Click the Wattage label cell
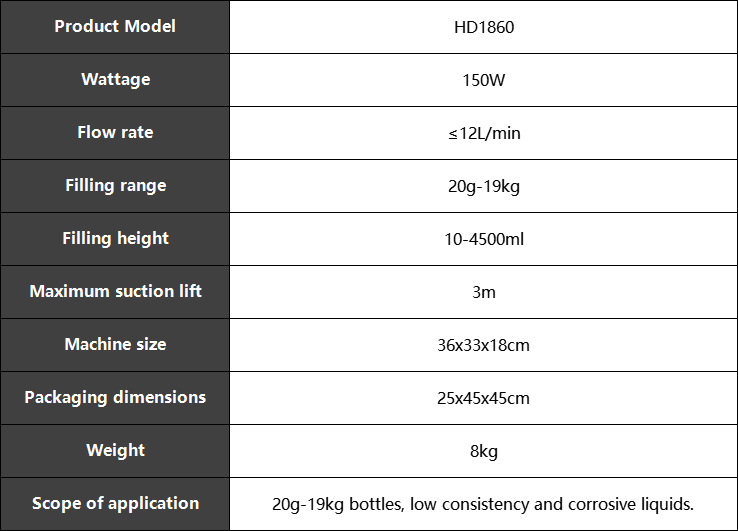The width and height of the screenshot is (738, 531). point(115,80)
